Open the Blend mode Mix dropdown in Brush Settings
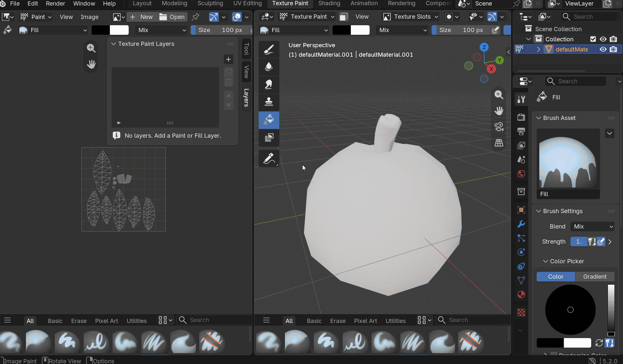 click(592, 226)
